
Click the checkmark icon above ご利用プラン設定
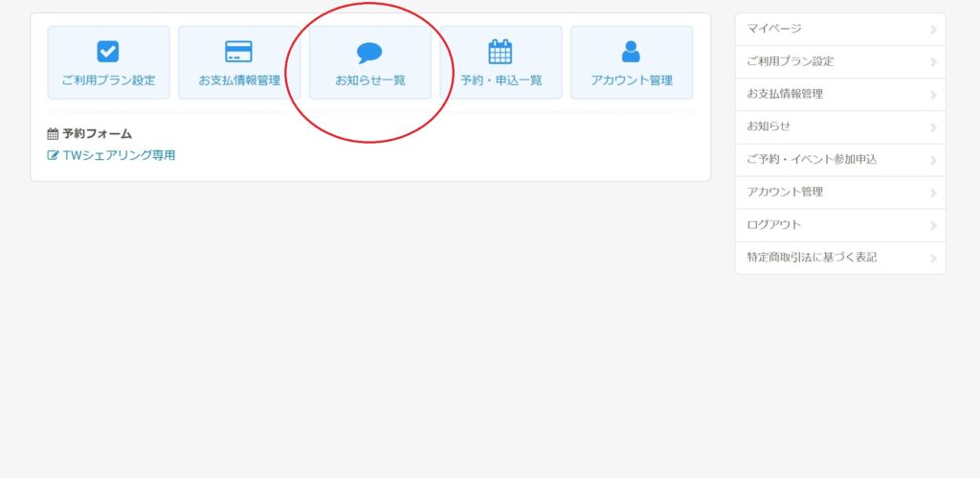(x=108, y=52)
